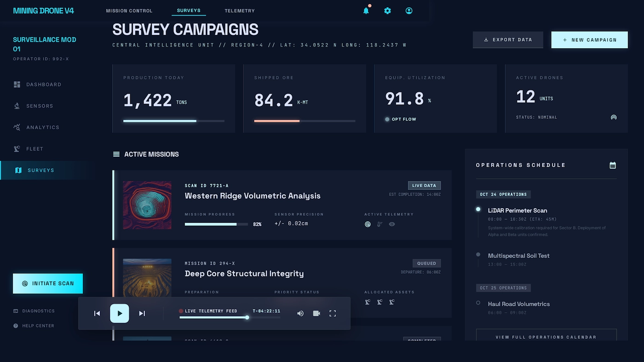Click the temperature sensor icon under Active Telemetry
This screenshot has height=362, width=644.
tap(379, 224)
